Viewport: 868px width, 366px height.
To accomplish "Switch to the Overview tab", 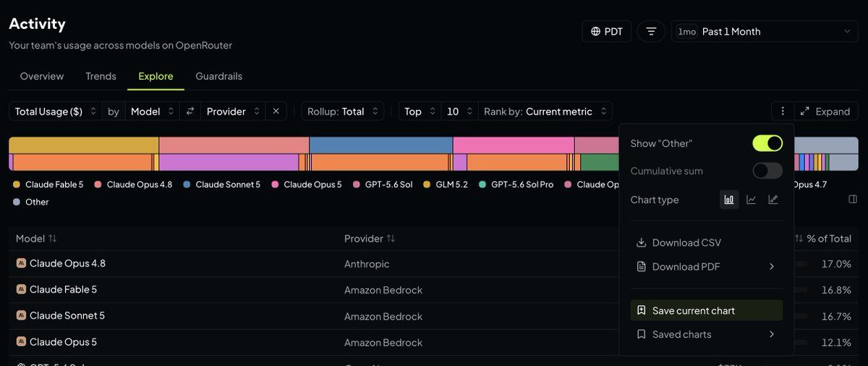I will (x=42, y=76).
